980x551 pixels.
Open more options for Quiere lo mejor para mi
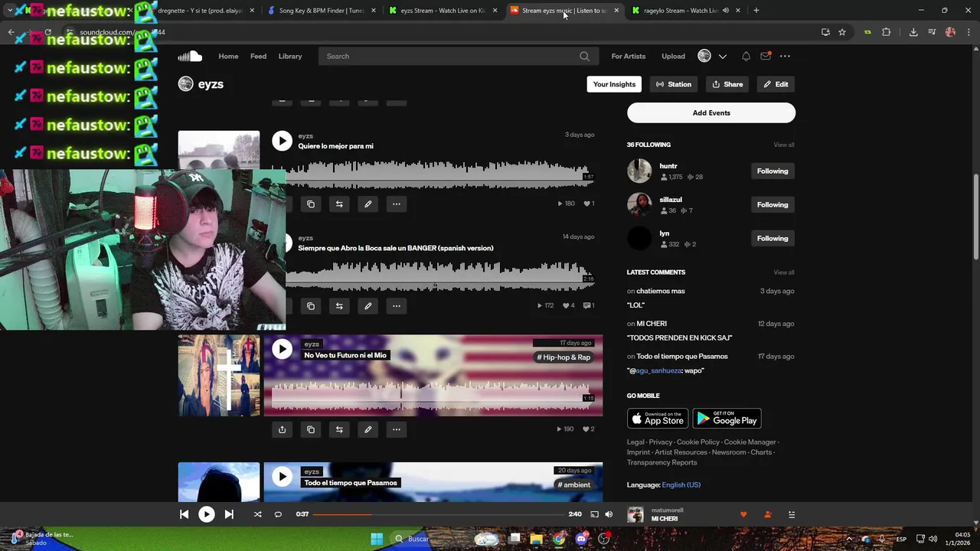click(396, 204)
